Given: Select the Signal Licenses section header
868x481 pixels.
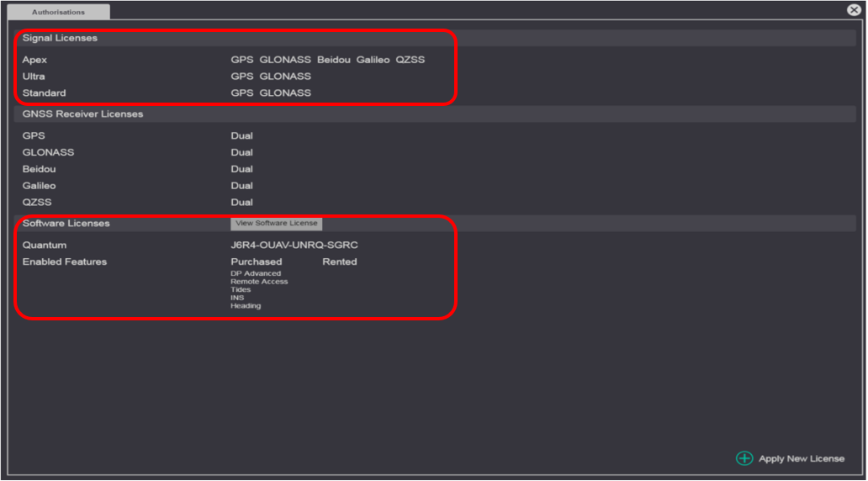Looking at the screenshot, I should (60, 38).
